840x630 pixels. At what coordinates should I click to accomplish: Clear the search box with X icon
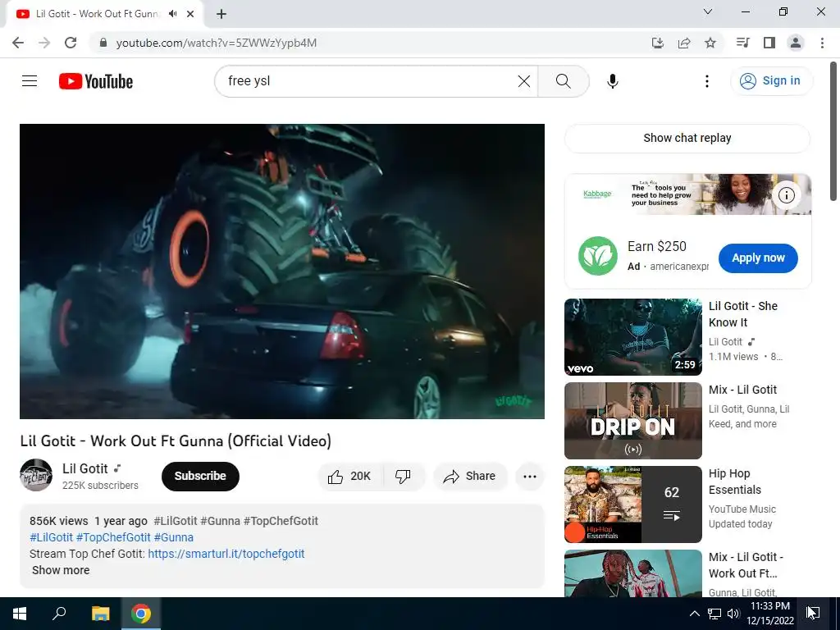tap(524, 81)
